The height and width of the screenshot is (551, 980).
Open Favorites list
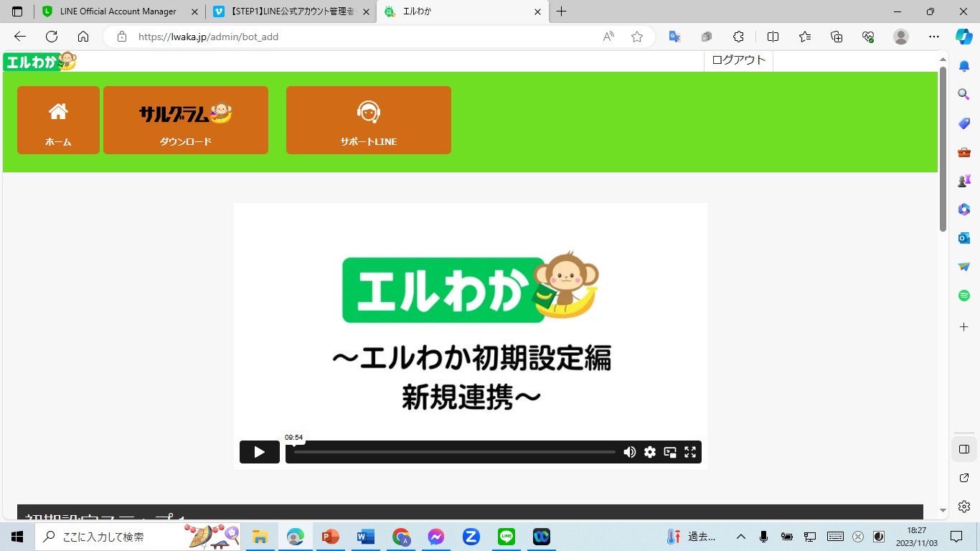tap(805, 37)
